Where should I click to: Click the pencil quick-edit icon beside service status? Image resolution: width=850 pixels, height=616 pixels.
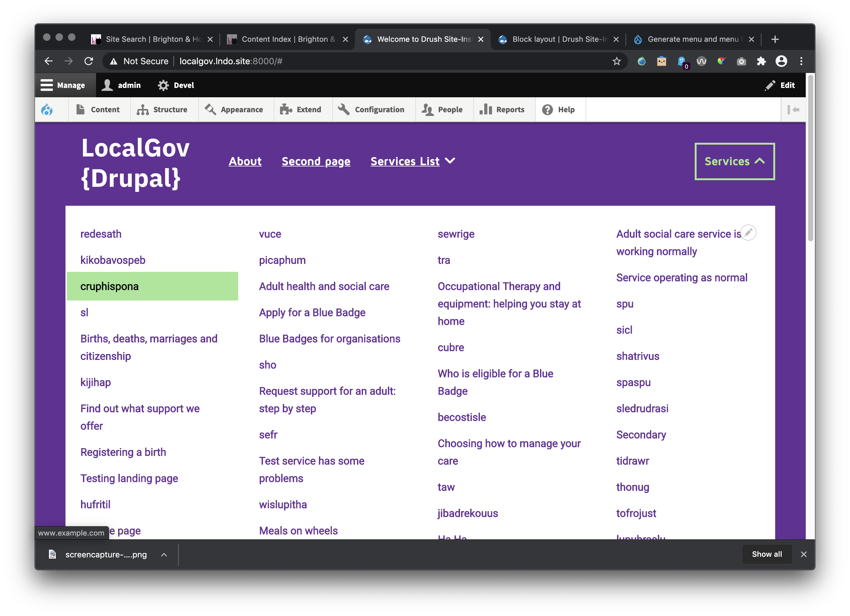click(748, 233)
